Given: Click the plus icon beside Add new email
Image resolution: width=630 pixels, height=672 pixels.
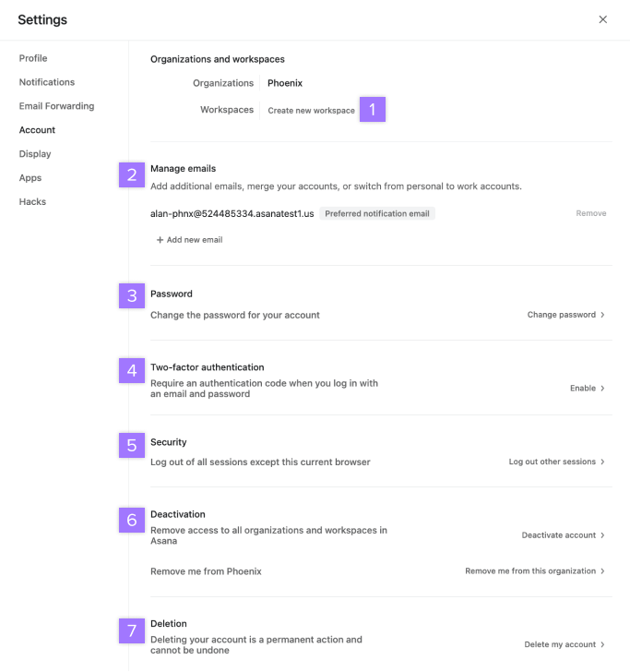Looking at the screenshot, I should (160, 240).
